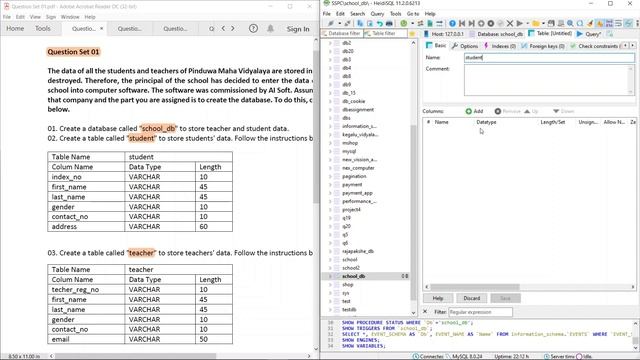Open dropdown arrow next to refresh icon
This screenshot has width=640, height=360.
point(413,23)
